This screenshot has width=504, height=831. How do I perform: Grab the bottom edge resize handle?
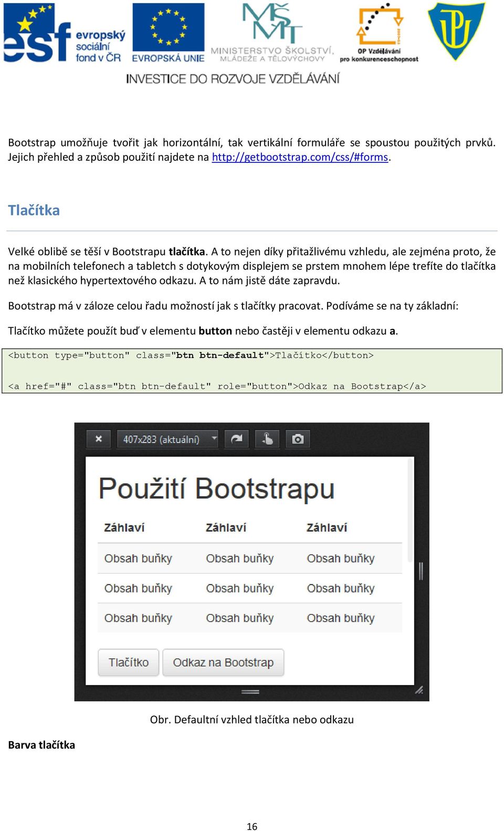pyautogui.click(x=250, y=692)
